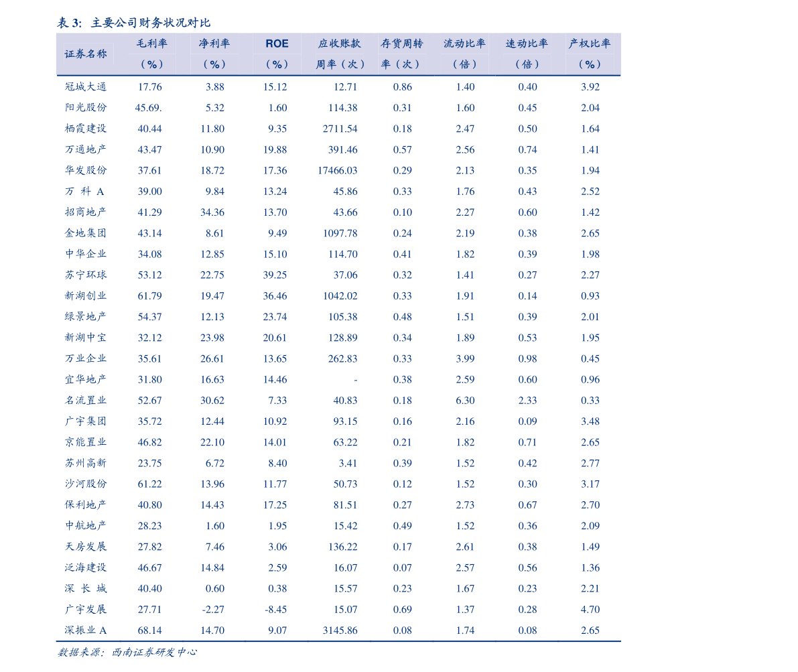Select the row name 宜华地产
The width and height of the screenshot is (798, 672).
tap(86, 379)
